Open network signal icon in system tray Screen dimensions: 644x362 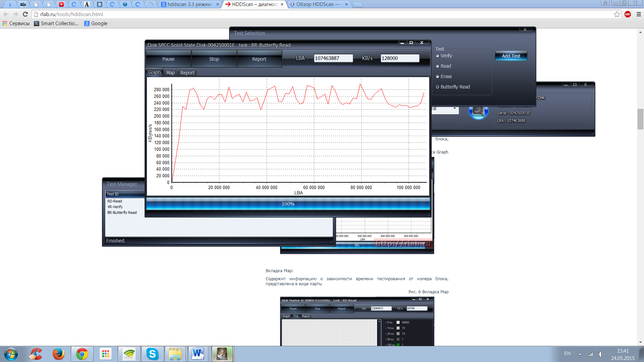(x=591, y=354)
